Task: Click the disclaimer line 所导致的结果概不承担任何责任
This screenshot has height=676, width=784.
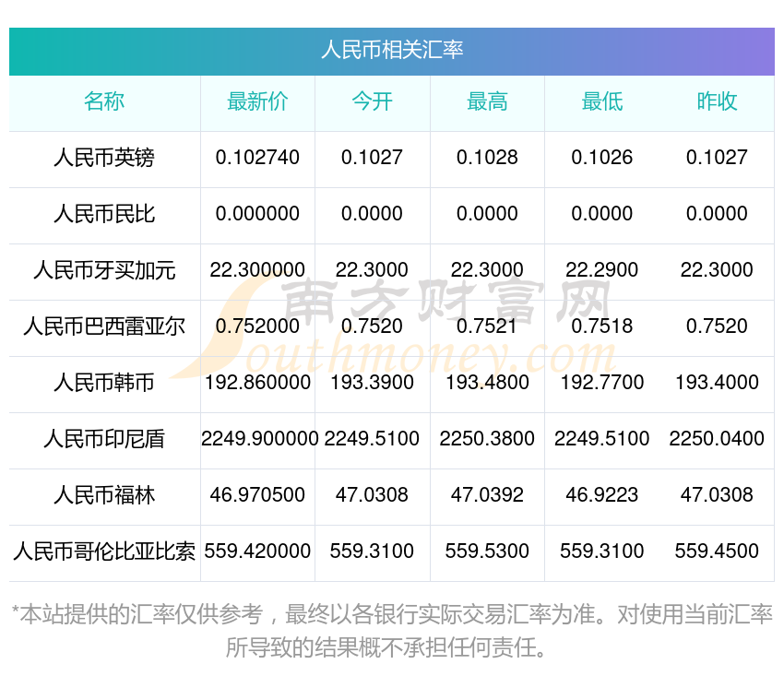Action: click(386, 648)
